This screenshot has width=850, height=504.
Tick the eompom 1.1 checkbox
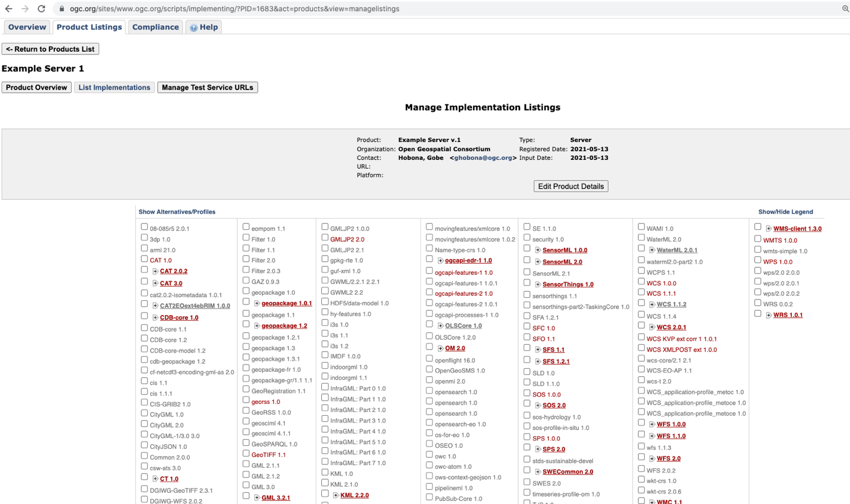click(x=246, y=227)
